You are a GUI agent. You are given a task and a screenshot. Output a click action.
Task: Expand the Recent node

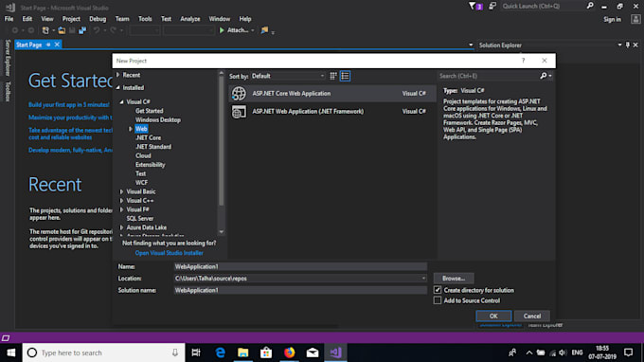point(118,75)
